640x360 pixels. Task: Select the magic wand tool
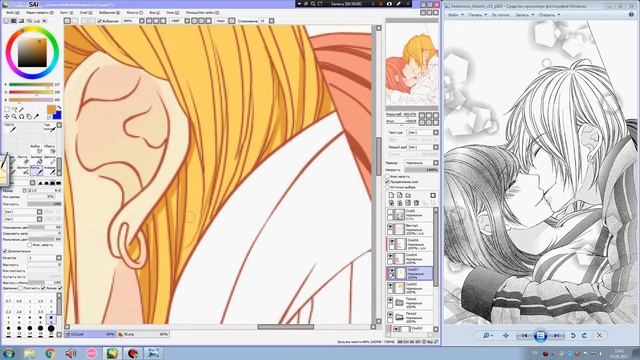tap(22, 110)
